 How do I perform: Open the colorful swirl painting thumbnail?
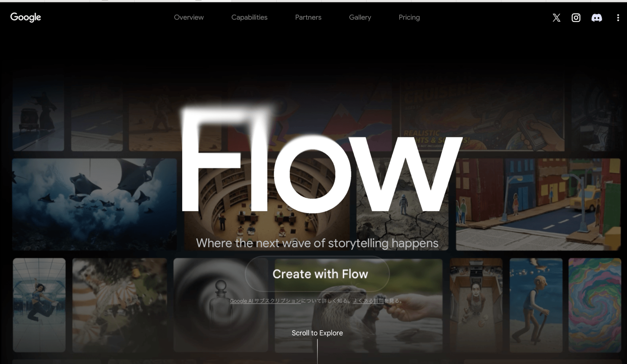pos(595,305)
